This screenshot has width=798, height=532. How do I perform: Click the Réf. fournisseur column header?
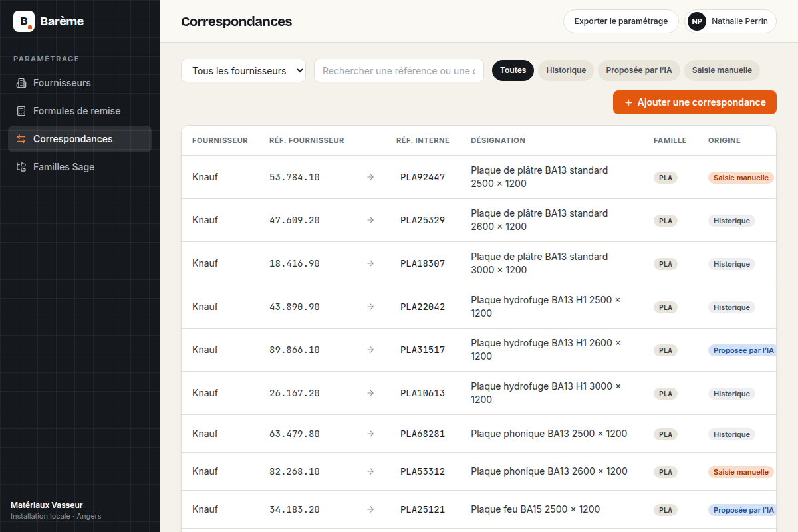click(307, 140)
